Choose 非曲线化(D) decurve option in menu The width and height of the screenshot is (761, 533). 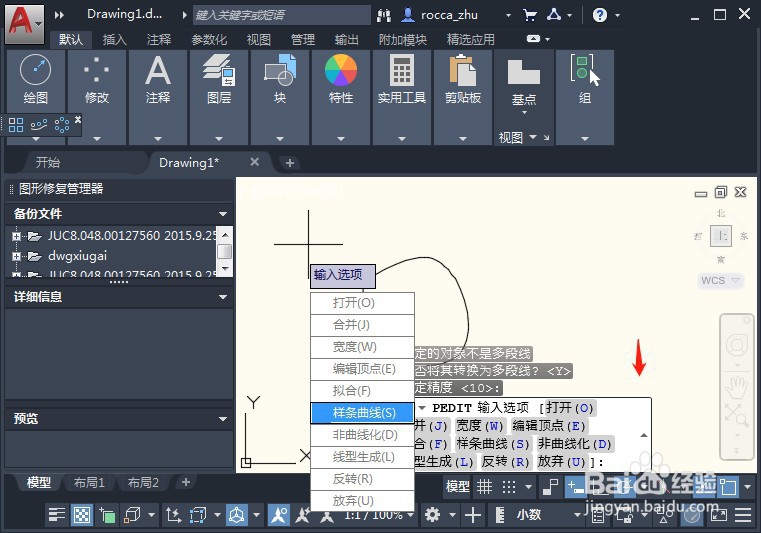(362, 435)
